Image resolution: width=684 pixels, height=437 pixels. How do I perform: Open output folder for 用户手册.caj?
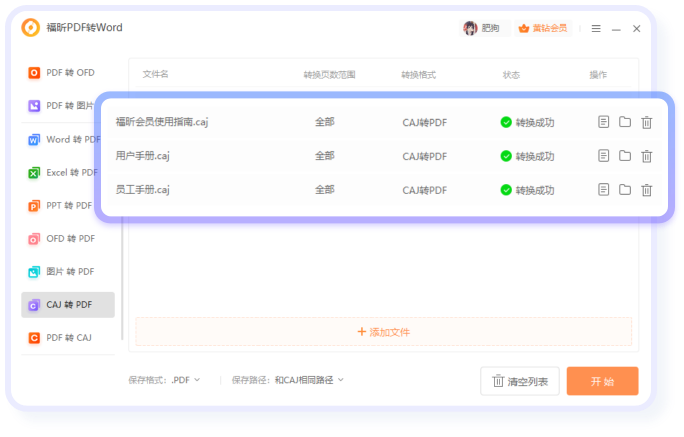point(625,156)
